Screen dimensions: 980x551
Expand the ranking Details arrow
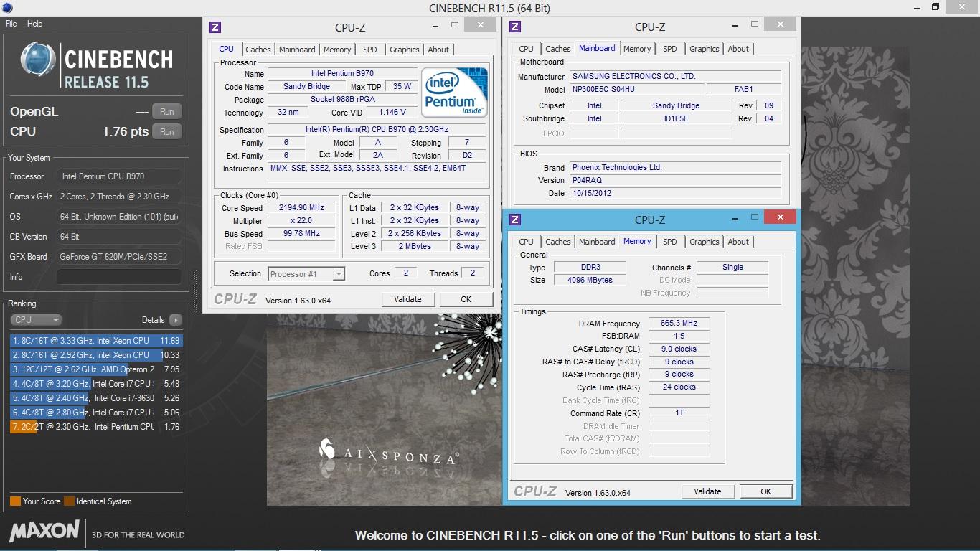coord(176,320)
